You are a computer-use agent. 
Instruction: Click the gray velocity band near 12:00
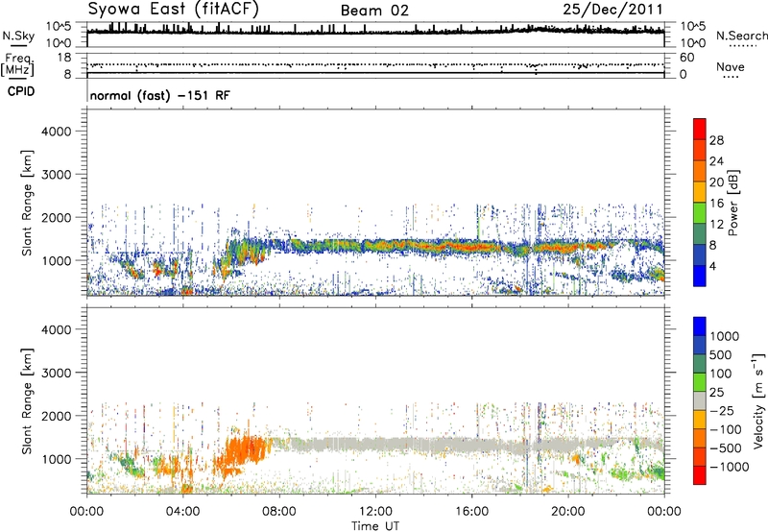pyautogui.click(x=375, y=445)
